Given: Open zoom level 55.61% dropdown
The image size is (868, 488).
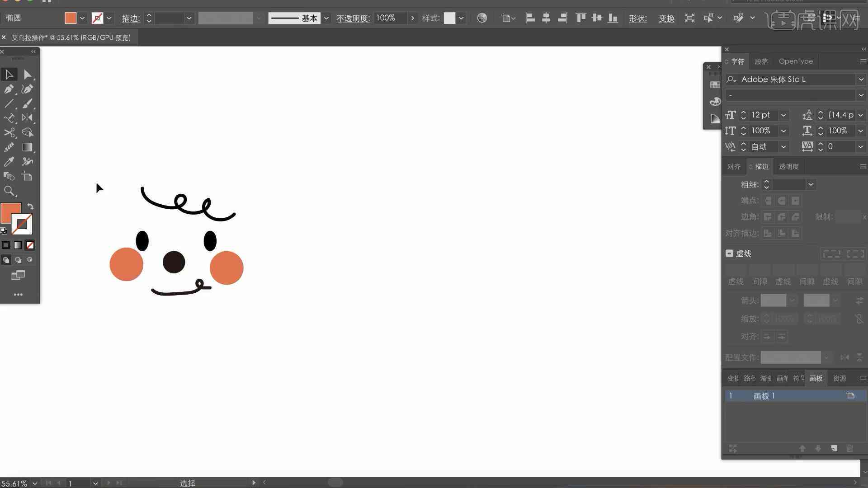Looking at the screenshot, I should click(35, 483).
